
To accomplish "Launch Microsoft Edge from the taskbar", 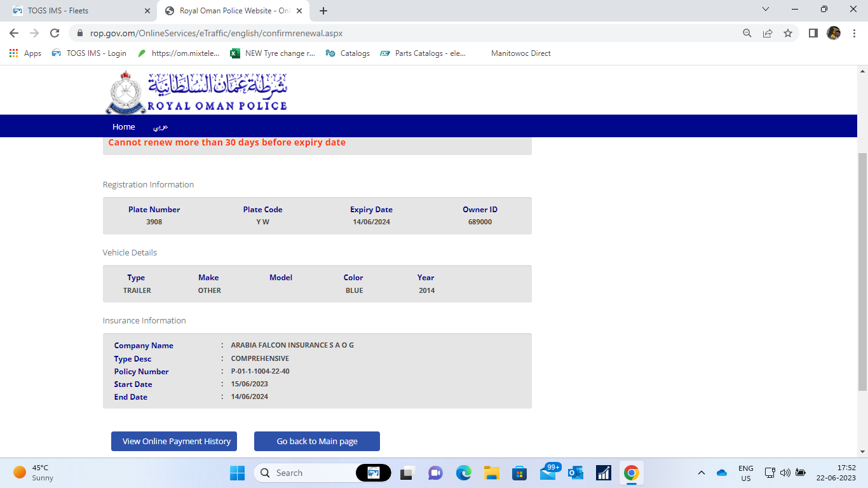I will point(463,473).
